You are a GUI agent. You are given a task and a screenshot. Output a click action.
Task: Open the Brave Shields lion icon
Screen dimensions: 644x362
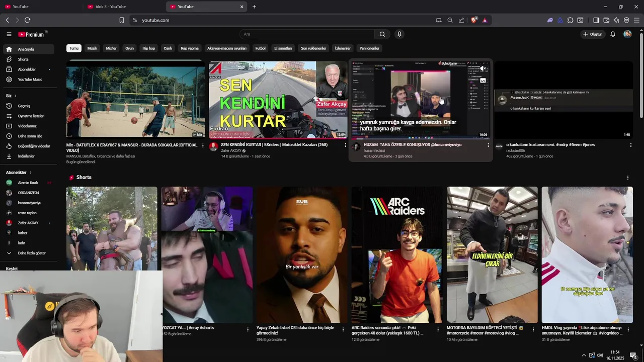click(x=474, y=20)
